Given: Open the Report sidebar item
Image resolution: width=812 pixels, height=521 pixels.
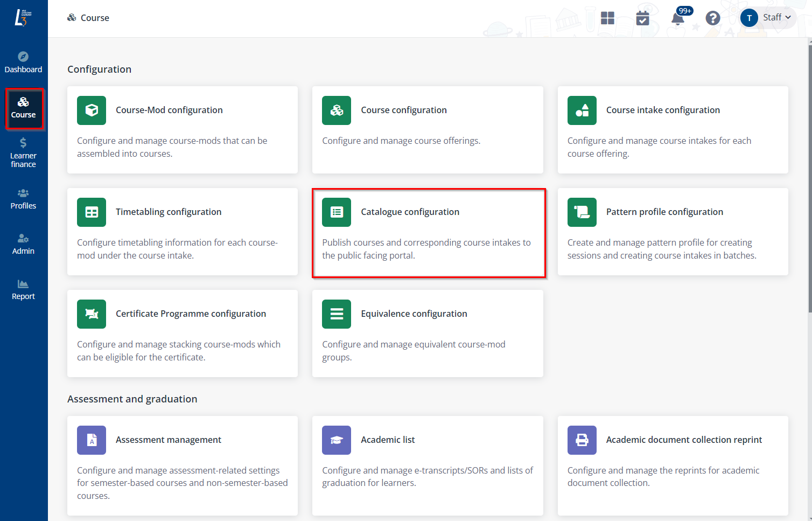Looking at the screenshot, I should click(x=23, y=289).
